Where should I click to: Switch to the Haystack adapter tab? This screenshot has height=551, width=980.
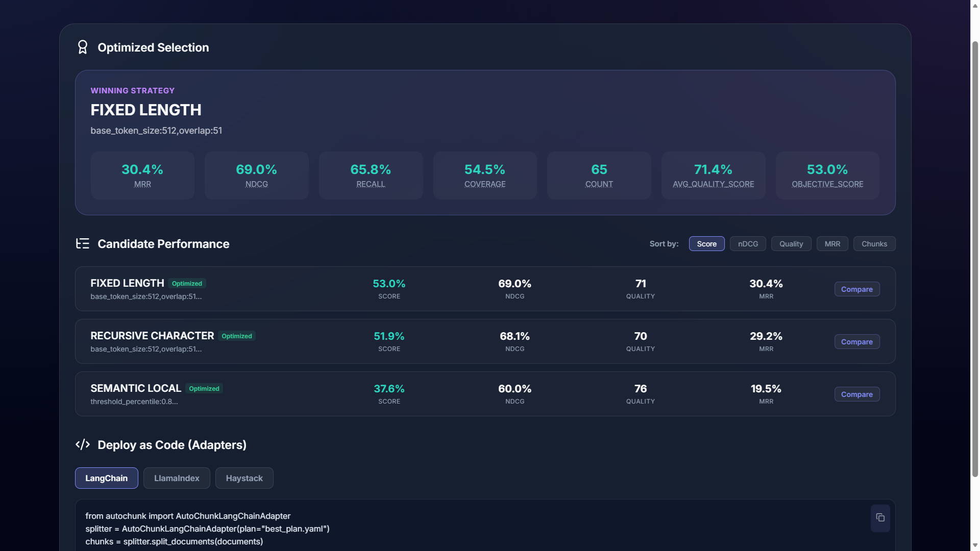pyautogui.click(x=244, y=478)
